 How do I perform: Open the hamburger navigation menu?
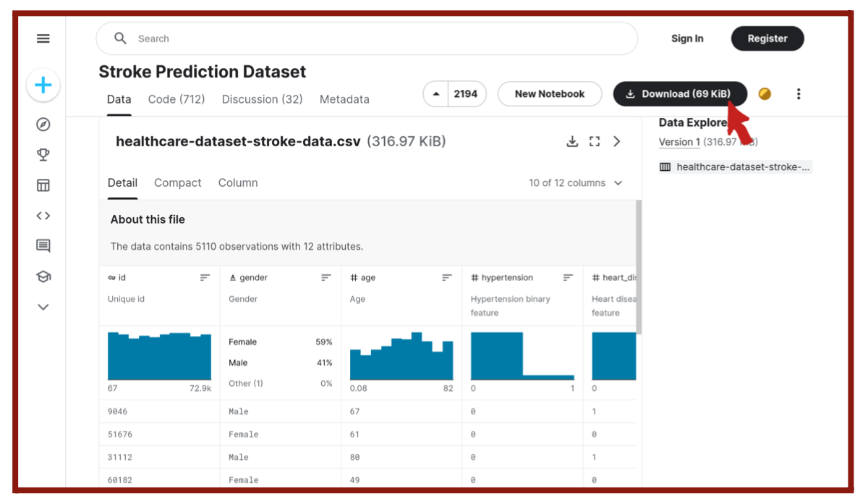pos(43,38)
